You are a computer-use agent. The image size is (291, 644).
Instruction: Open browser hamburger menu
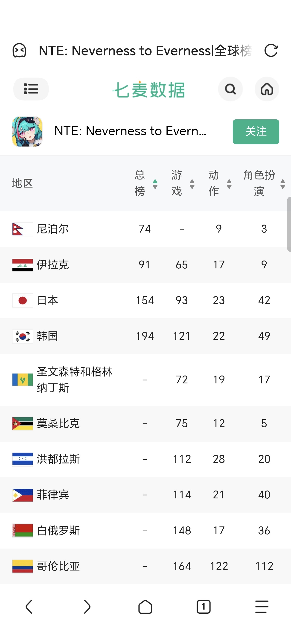point(262,607)
